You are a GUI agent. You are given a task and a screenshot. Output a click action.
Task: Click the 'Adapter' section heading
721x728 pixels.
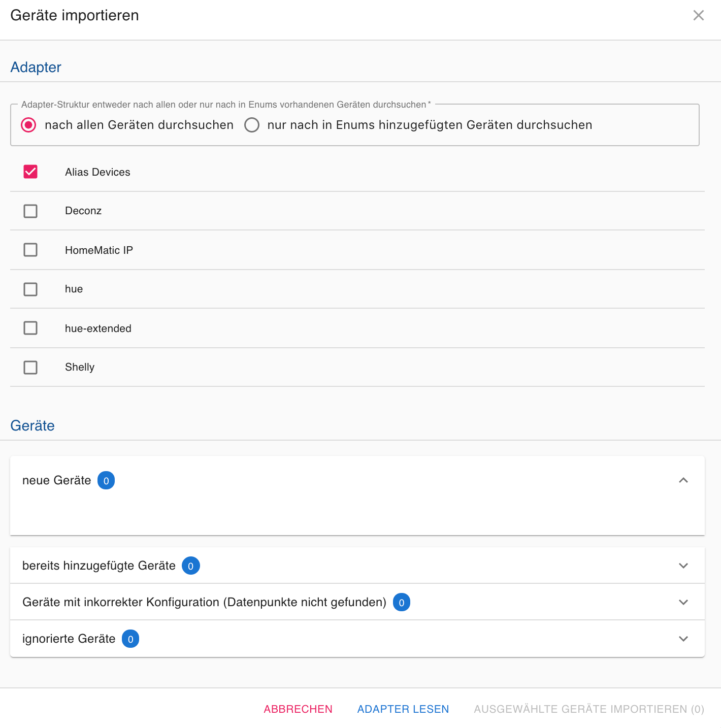pos(36,67)
